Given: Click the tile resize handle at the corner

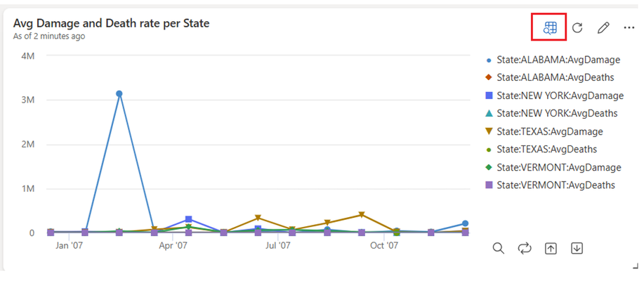Looking at the screenshot, I should click(636, 267).
